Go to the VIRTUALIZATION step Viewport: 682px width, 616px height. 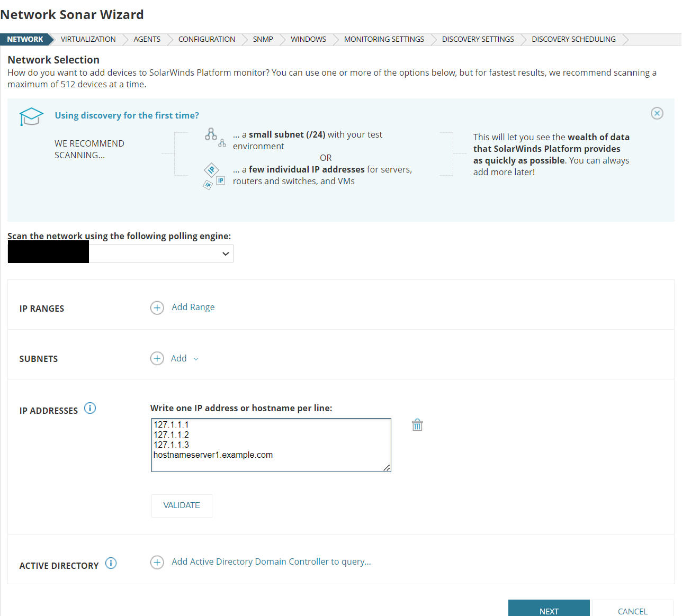pyautogui.click(x=88, y=39)
